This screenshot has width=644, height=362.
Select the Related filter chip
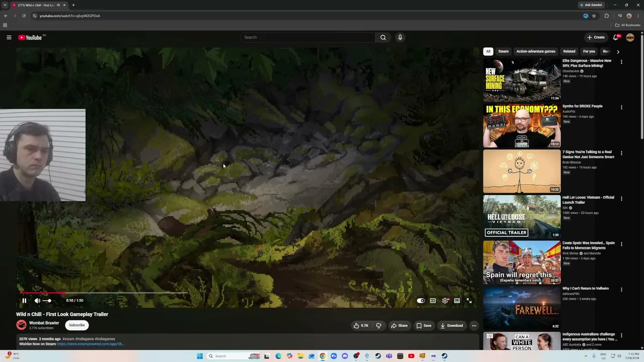click(569, 51)
